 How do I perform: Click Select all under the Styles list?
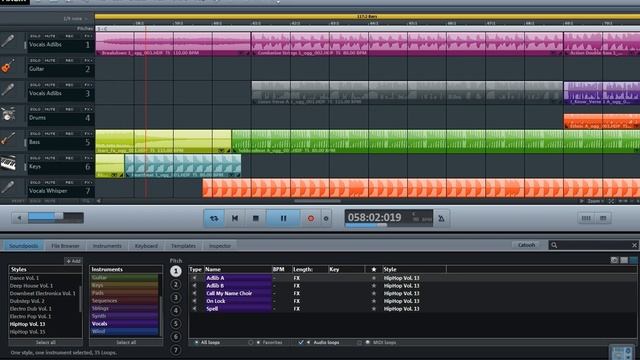(45, 342)
